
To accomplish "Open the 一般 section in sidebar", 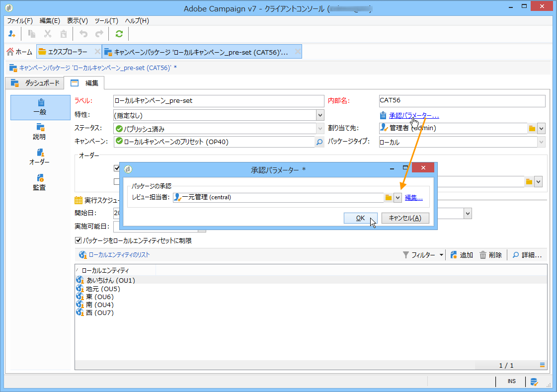I will [x=40, y=107].
